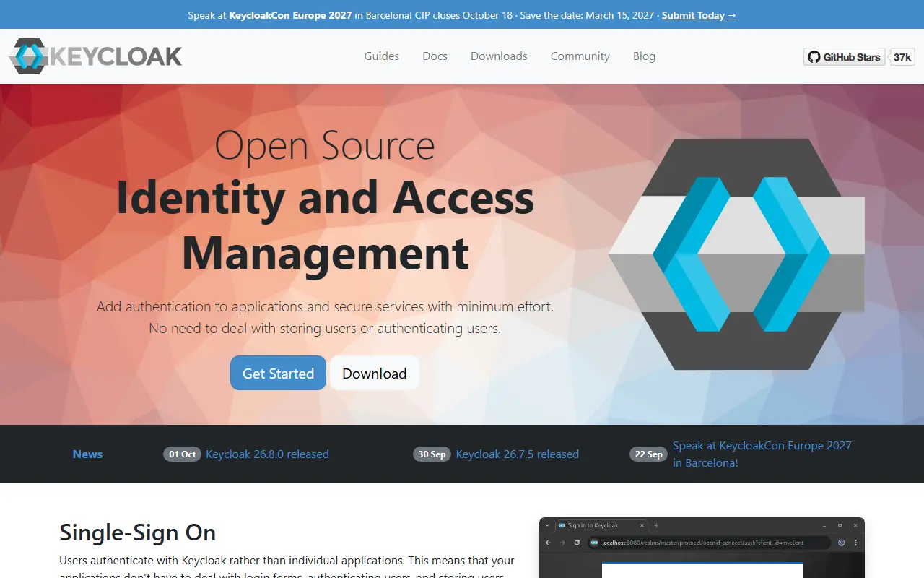924x578 pixels.
Task: Click the News label in the dark bar
Action: click(x=87, y=454)
